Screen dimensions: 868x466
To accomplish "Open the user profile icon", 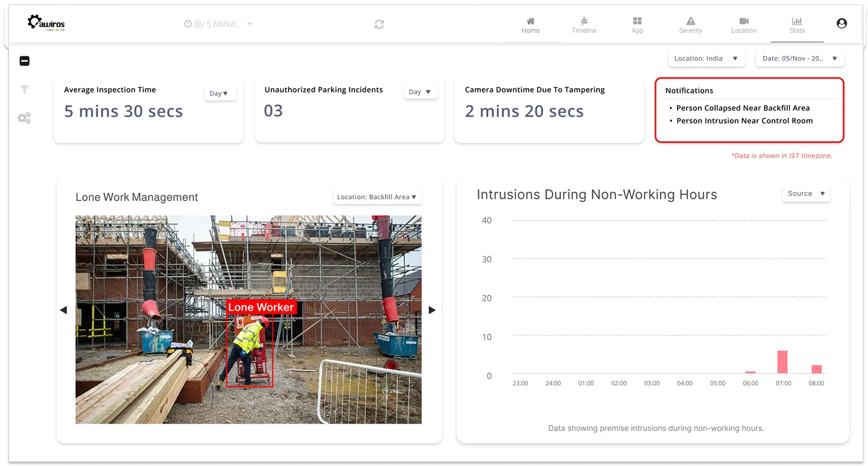I will (842, 23).
